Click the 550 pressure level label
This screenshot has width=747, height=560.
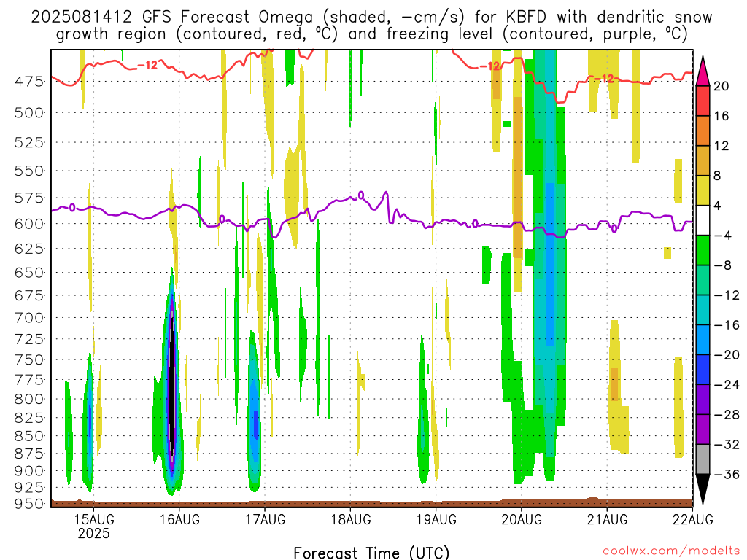pyautogui.click(x=28, y=171)
